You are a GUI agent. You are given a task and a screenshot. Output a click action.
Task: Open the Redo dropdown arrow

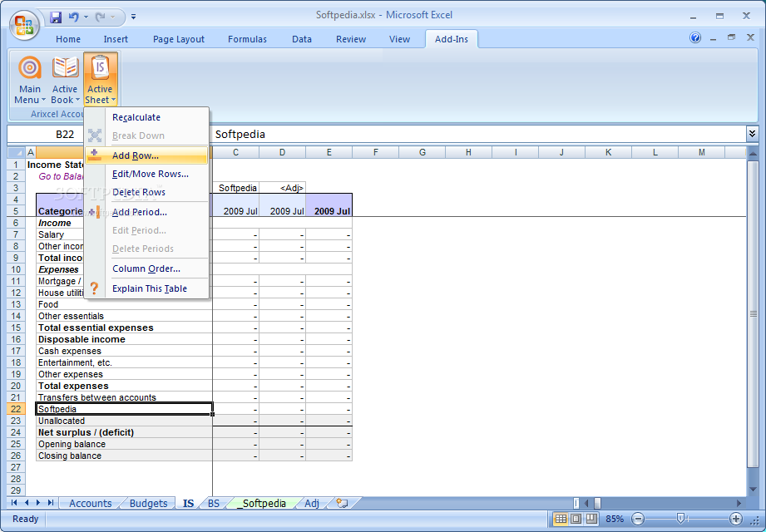[x=113, y=17]
